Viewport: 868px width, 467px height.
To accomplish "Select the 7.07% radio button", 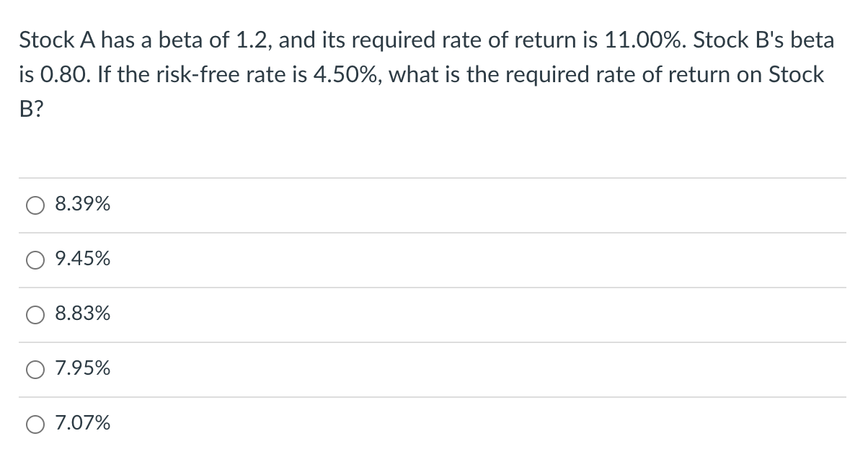I will [35, 424].
